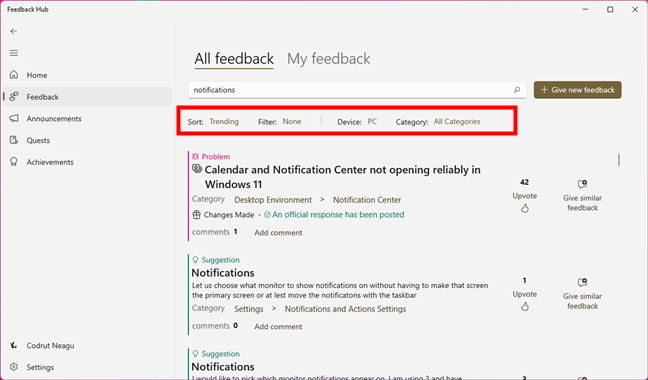
Task: Give similar feedback for Calendar problem
Action: [582, 196]
